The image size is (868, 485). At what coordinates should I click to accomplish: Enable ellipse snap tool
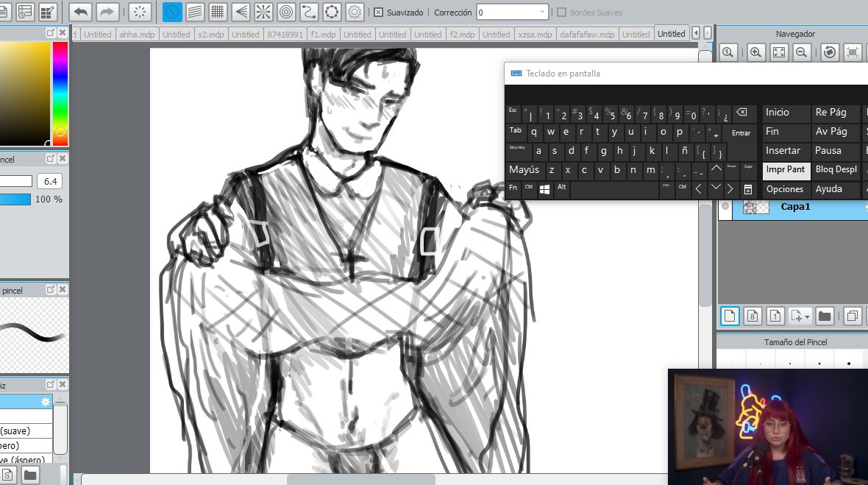tap(332, 12)
